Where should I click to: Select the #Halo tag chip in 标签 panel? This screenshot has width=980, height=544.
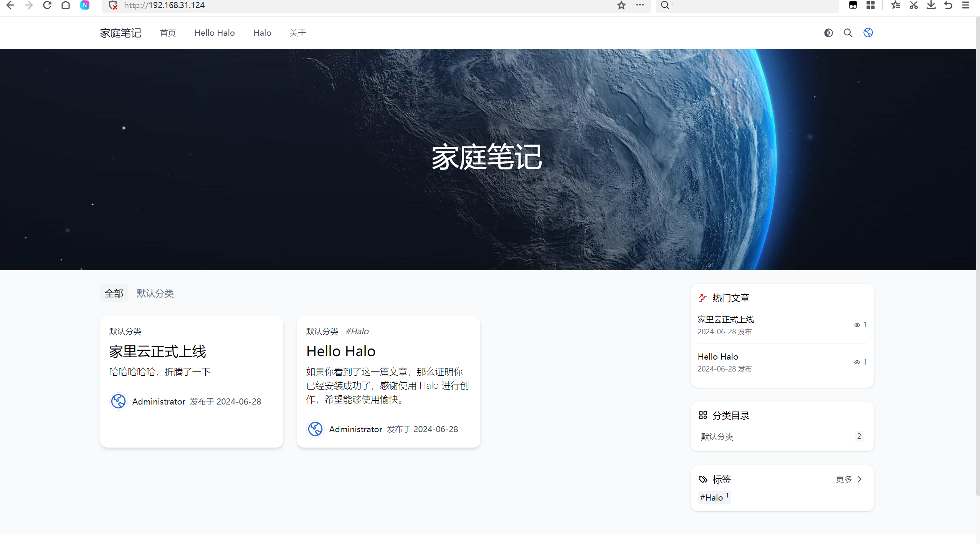pos(714,498)
